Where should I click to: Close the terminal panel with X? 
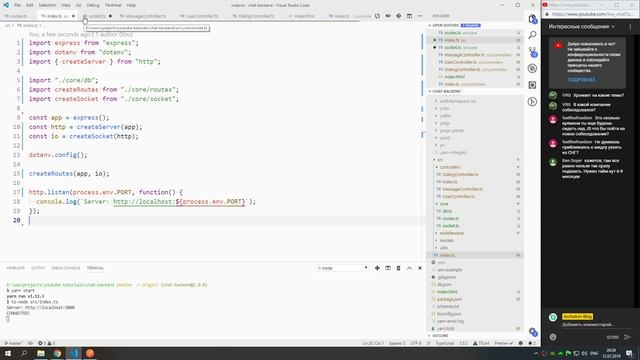tap(420, 268)
